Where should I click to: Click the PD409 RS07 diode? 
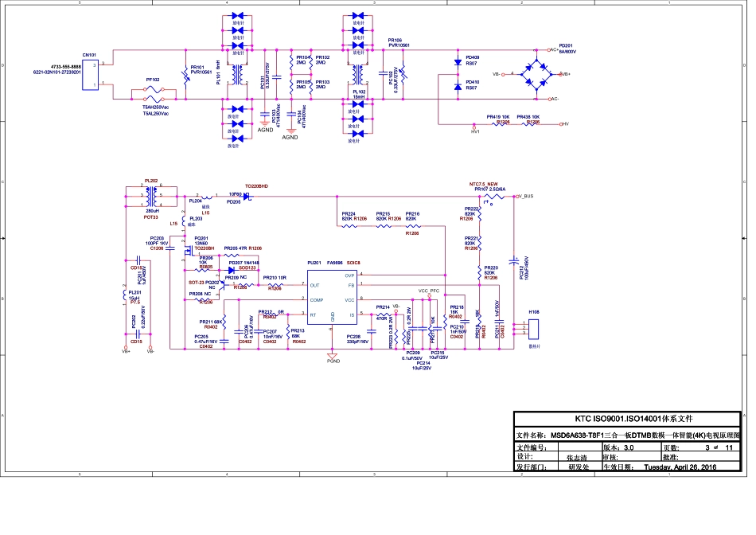coord(458,63)
